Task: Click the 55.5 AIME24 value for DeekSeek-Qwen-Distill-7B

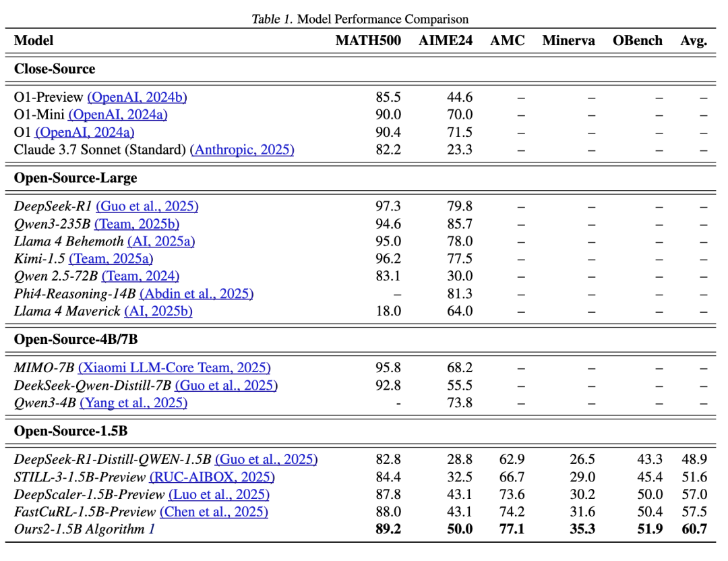Action: pos(460,386)
